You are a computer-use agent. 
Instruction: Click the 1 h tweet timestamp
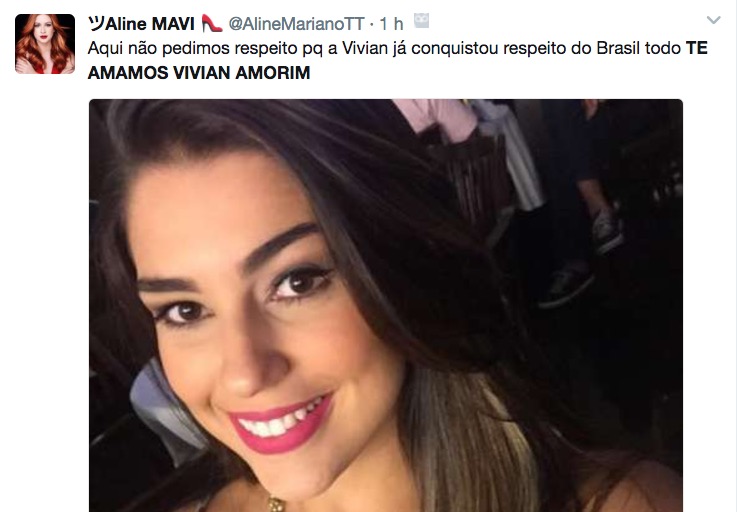(x=391, y=24)
